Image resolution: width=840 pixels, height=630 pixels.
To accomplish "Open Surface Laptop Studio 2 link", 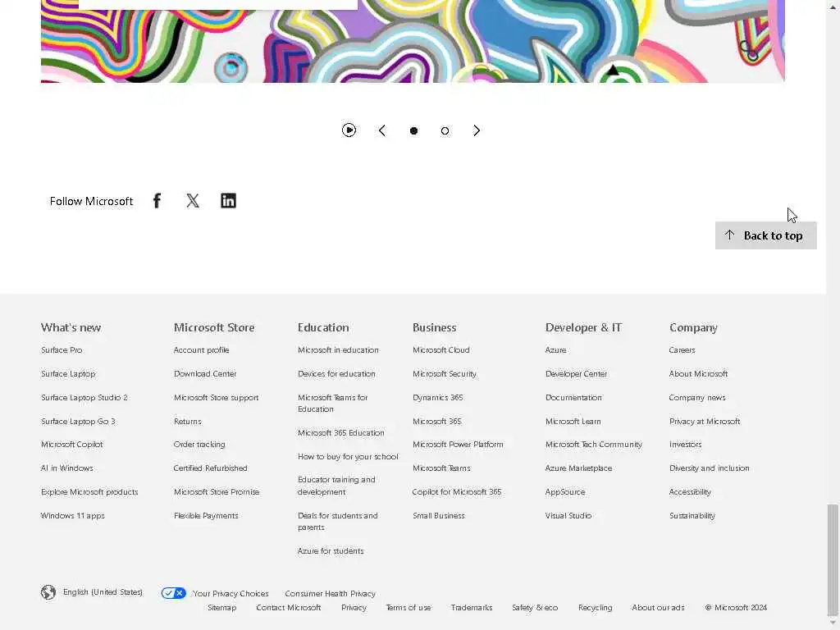I will (x=84, y=398).
